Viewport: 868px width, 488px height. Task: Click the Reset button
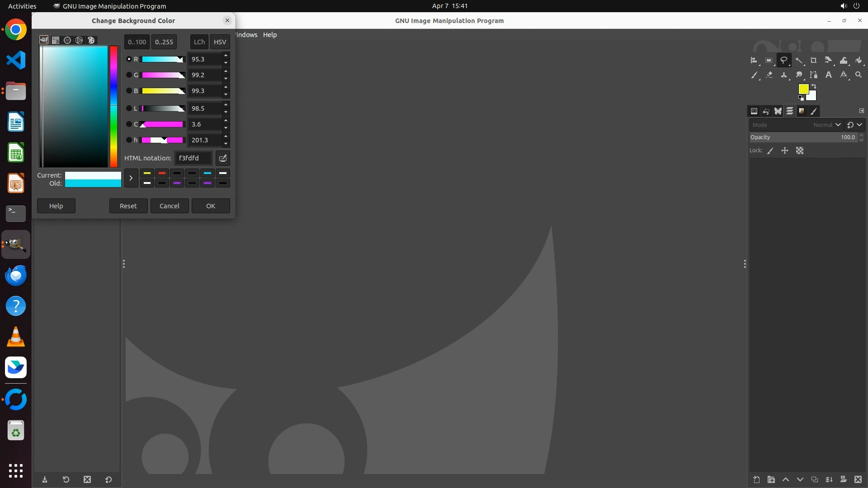(128, 206)
